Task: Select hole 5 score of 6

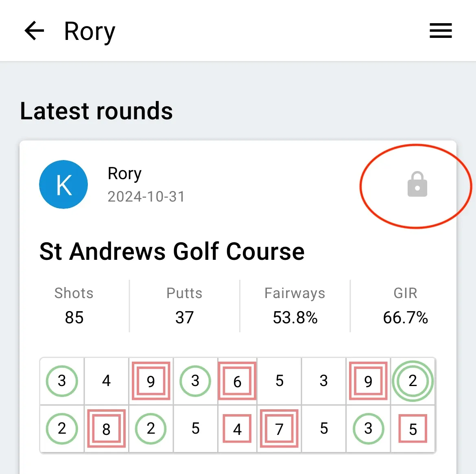Action: [x=237, y=381]
